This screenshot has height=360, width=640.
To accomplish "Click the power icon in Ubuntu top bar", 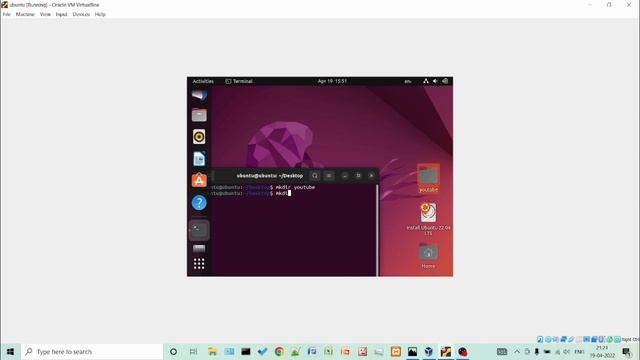I will (445, 81).
